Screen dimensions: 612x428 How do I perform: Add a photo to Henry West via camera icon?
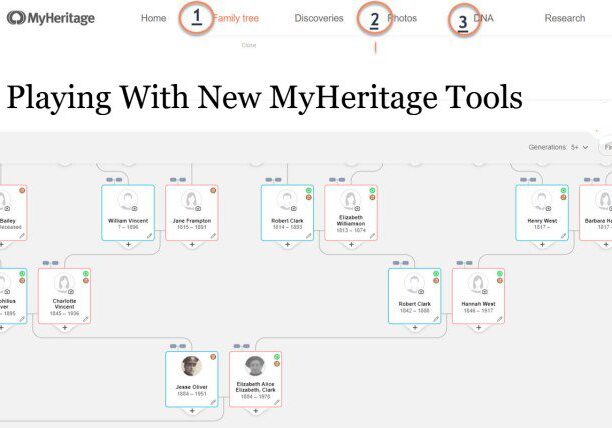(548, 208)
